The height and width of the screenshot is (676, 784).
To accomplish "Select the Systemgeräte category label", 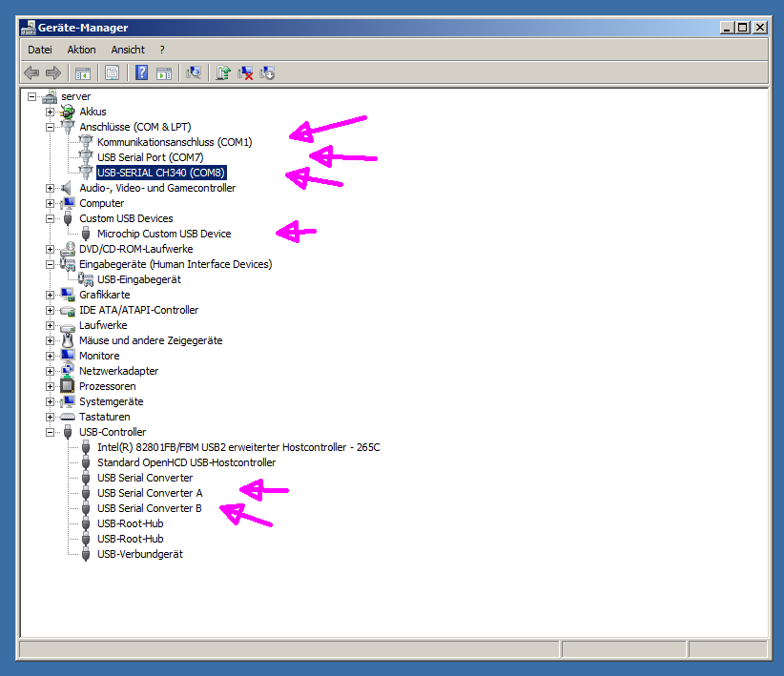I will [x=111, y=401].
